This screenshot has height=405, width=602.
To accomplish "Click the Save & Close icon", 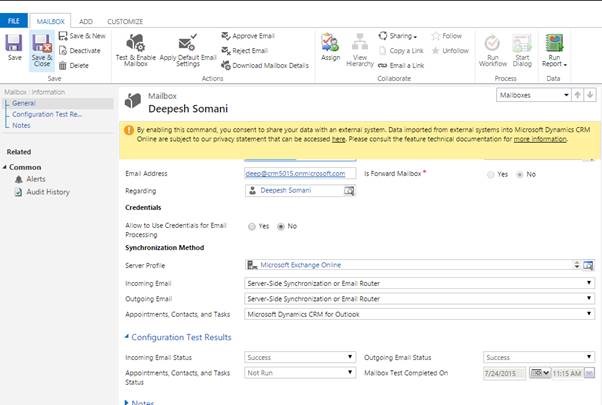I will coord(42,47).
